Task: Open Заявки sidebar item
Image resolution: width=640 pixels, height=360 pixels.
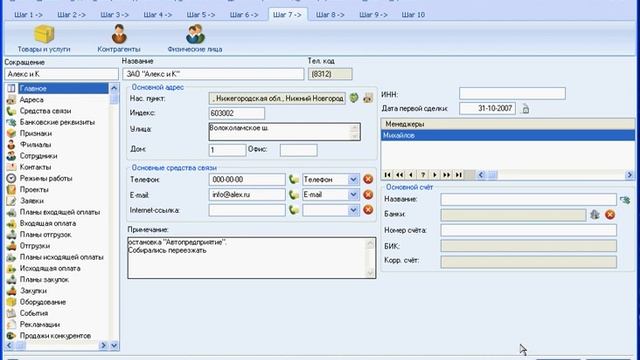Action: click(x=31, y=201)
